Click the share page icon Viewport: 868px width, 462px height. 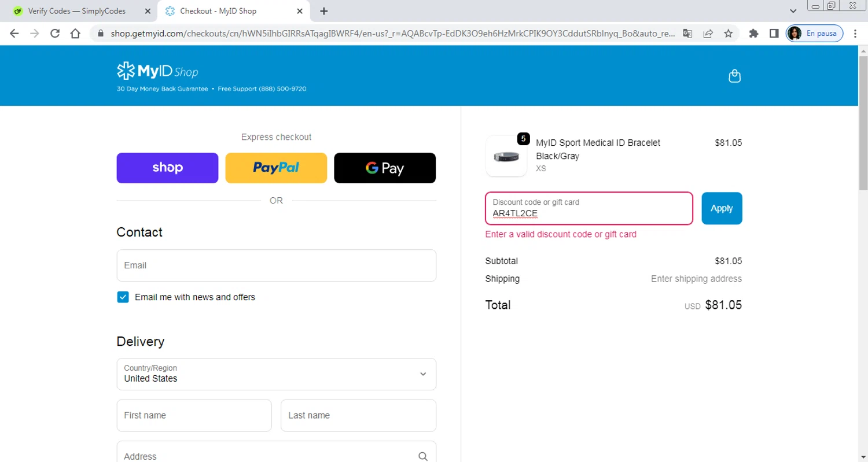708,34
